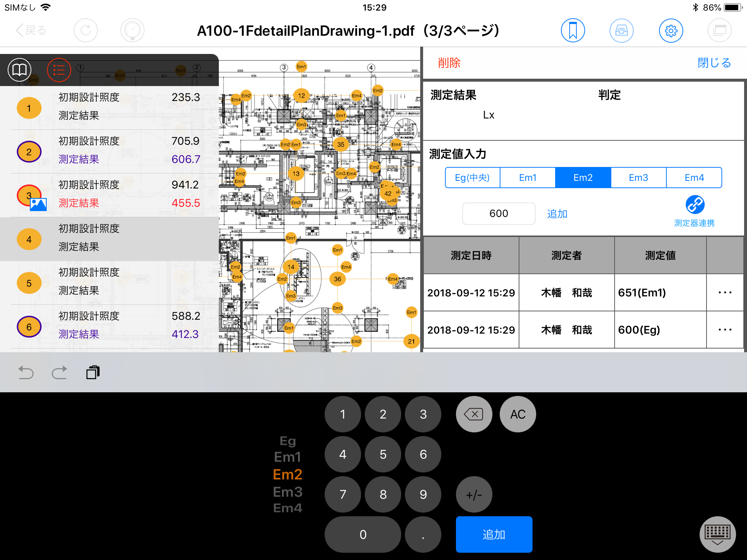747x560 pixels.
Task: Open options for the 600(Eg) row
Action: tap(725, 330)
